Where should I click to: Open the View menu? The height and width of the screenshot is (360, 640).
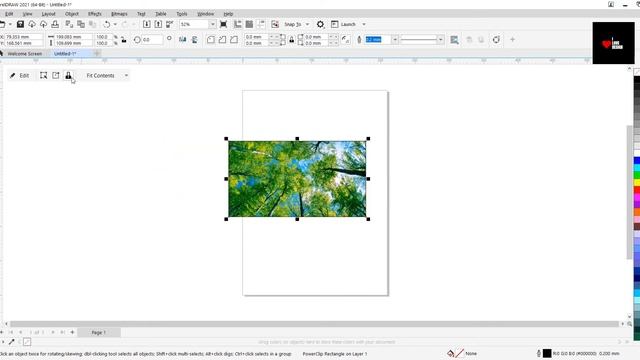tap(27, 14)
